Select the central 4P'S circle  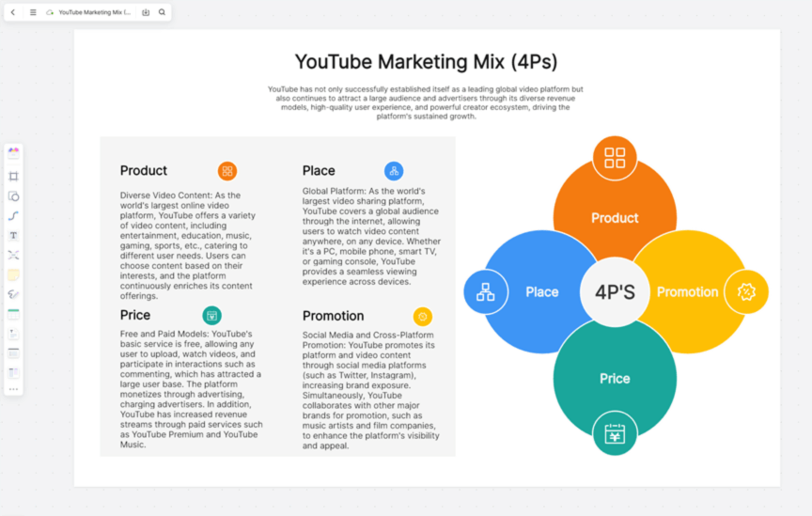615,291
